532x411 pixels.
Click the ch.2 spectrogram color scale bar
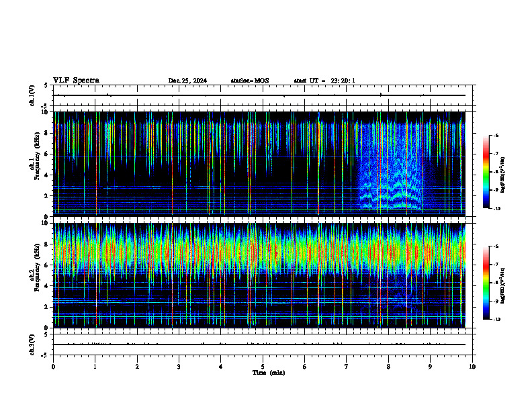[486, 283]
